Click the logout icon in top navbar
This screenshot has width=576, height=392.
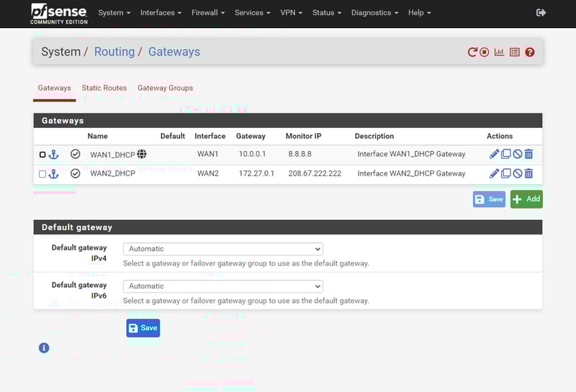click(541, 13)
